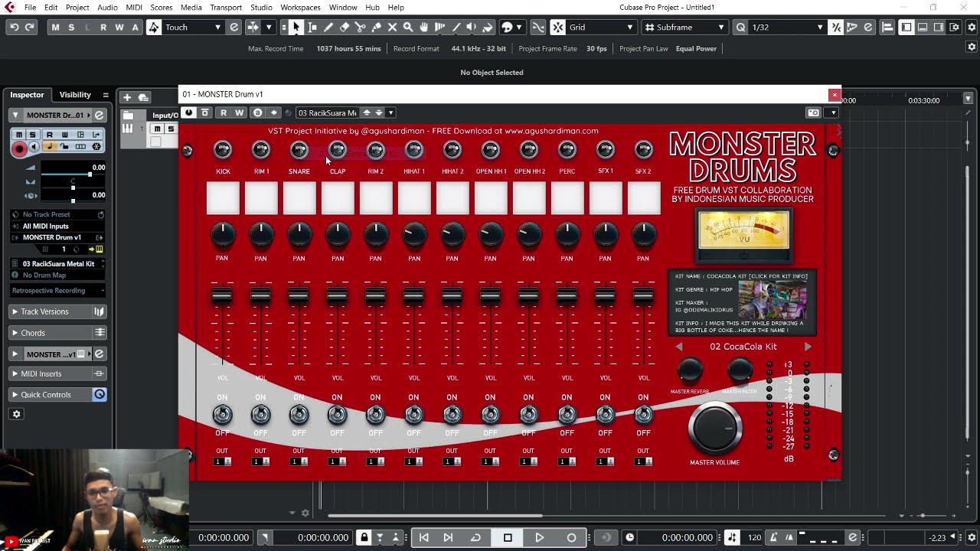980x551 pixels.
Task: Open the Add Track plus button
Action: pos(127,97)
